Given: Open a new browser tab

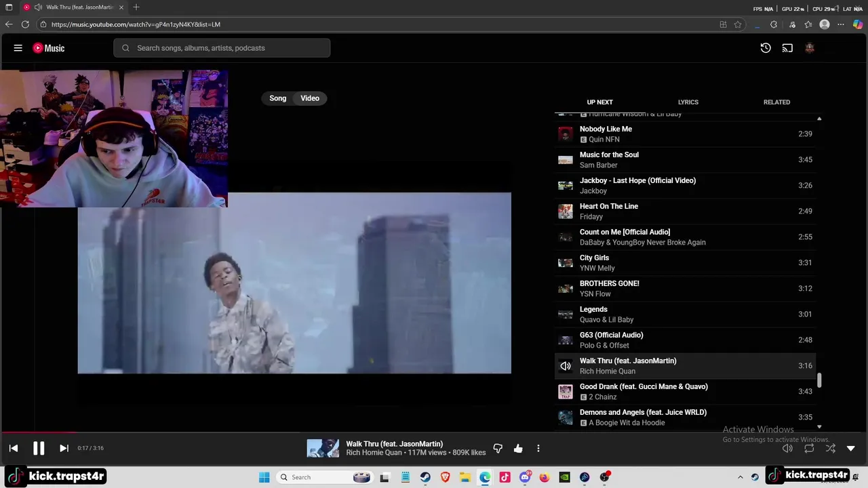Looking at the screenshot, I should point(136,7).
